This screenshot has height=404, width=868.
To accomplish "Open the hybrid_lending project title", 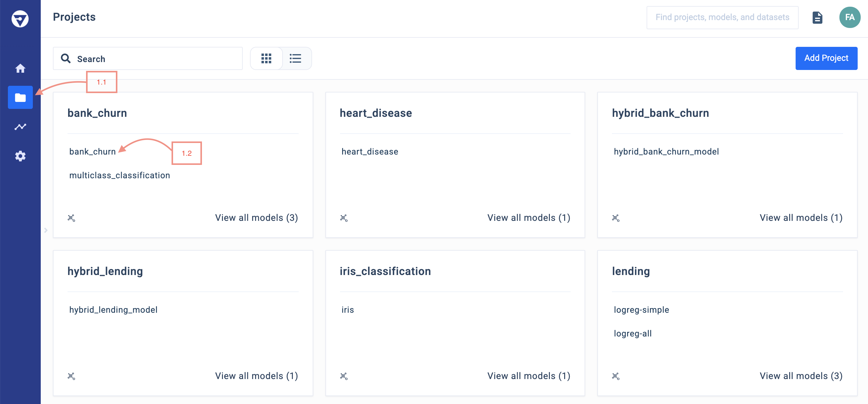I will point(105,271).
